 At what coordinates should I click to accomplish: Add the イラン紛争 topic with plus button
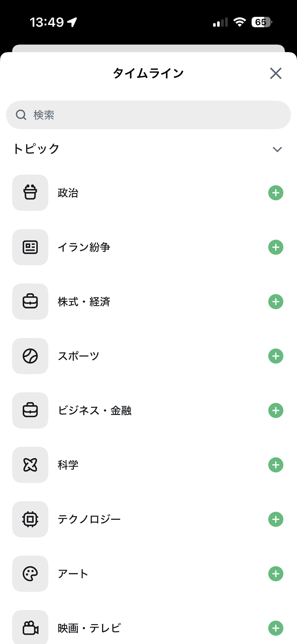pyautogui.click(x=275, y=247)
